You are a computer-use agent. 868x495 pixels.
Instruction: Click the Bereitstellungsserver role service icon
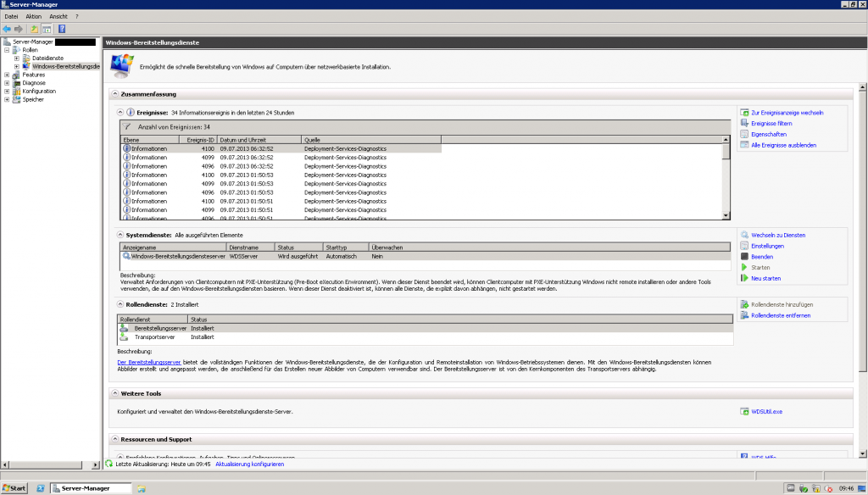click(124, 328)
